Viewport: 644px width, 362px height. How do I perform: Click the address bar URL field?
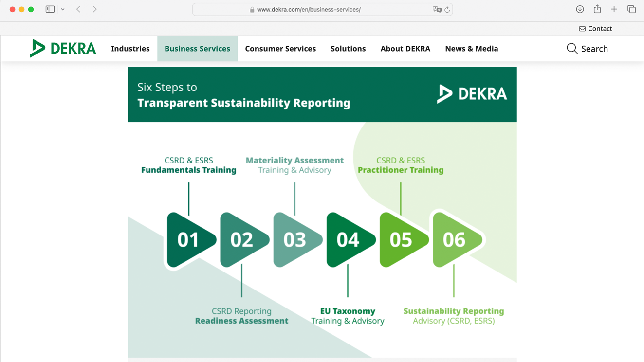coord(322,9)
